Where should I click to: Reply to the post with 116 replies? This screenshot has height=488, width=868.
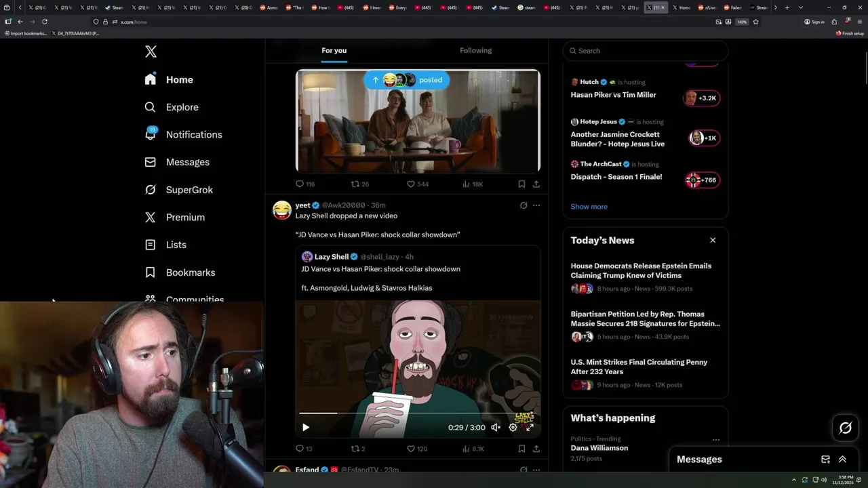pyautogui.click(x=305, y=184)
